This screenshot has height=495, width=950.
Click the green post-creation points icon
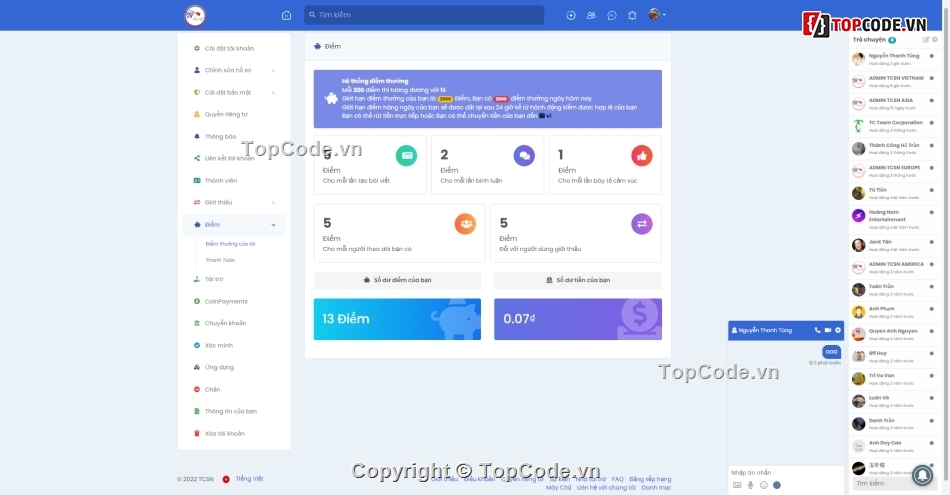pos(407,156)
